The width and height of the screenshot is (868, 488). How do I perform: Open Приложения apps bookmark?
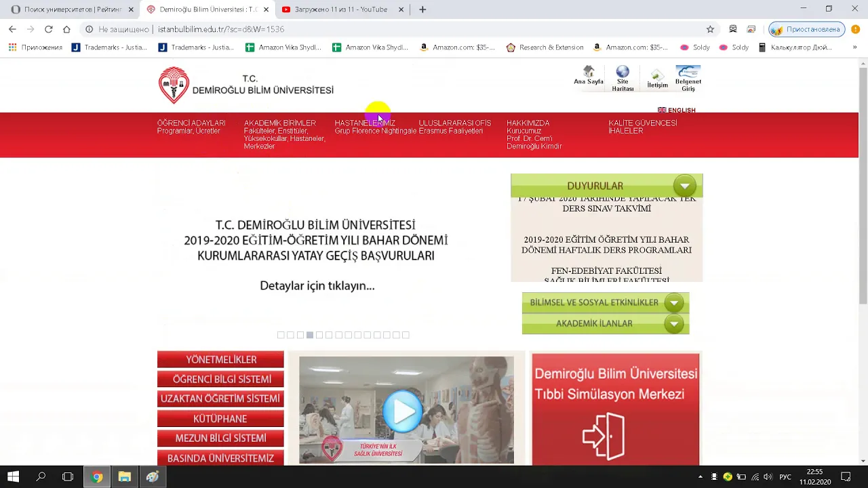(x=35, y=47)
